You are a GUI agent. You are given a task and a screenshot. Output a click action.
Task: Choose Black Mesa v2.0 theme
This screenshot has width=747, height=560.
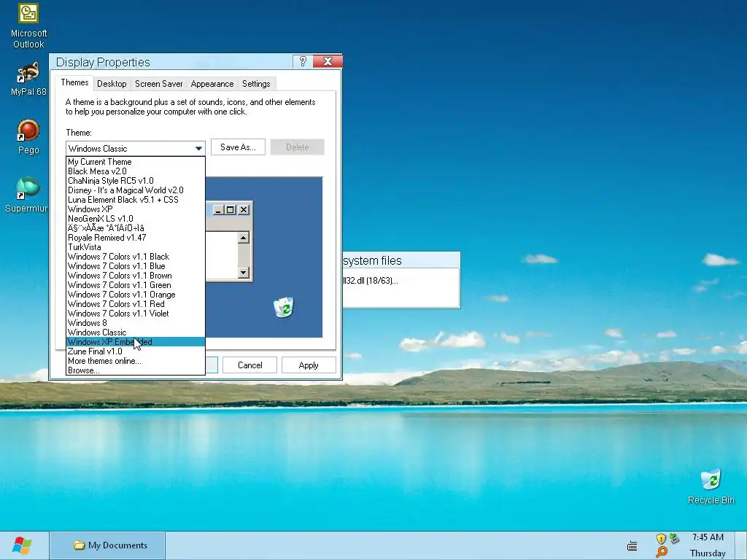135,171
